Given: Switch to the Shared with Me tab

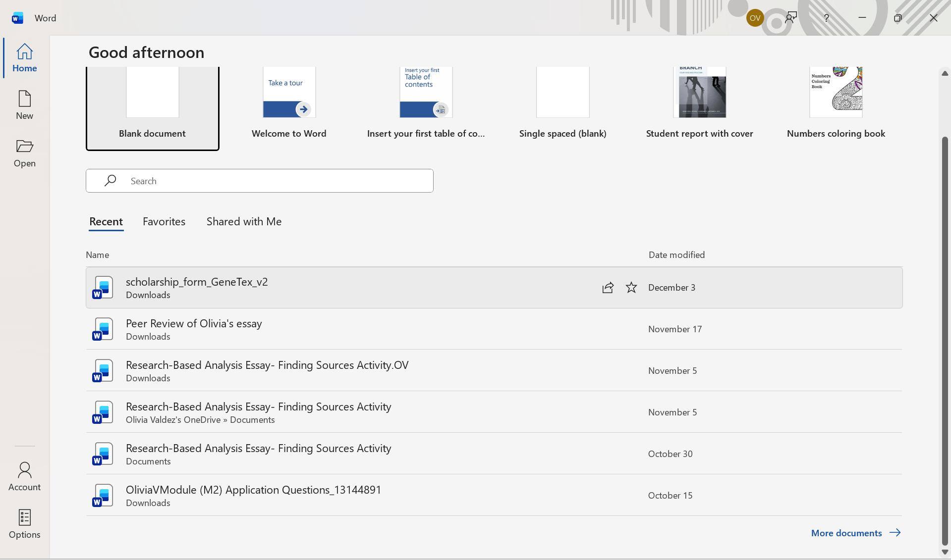Looking at the screenshot, I should pos(244,221).
